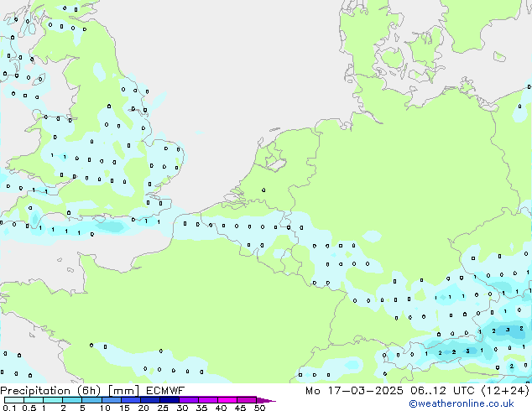Image resolution: width=532 pixels, height=411 pixels.
Task: Click the '25' legend scale label
Action: point(163,408)
